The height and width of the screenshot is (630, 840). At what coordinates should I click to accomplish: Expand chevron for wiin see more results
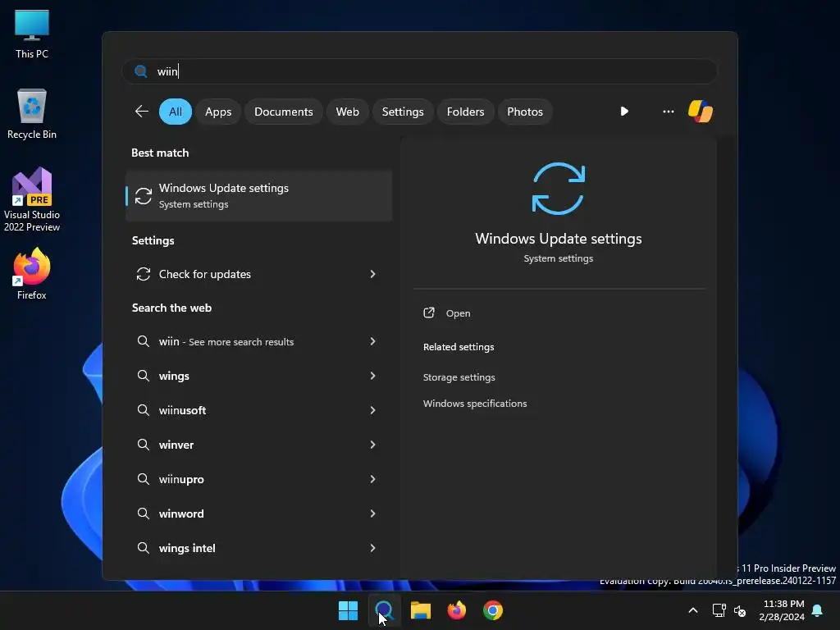pyautogui.click(x=373, y=341)
